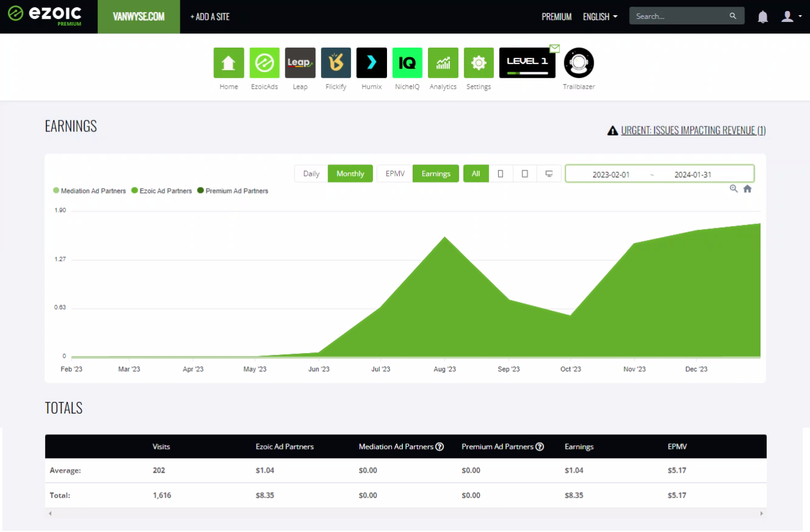Click the envelope icon on Level badge

tap(554, 48)
